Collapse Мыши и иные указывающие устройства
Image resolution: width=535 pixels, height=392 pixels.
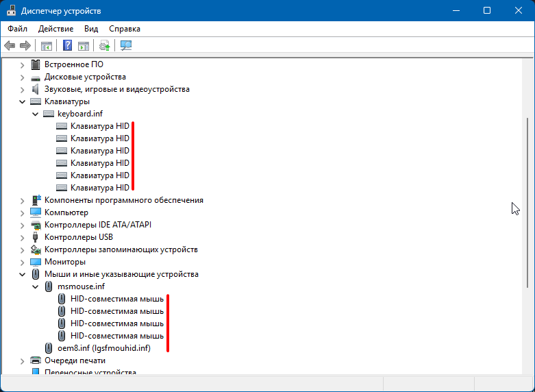click(x=22, y=274)
